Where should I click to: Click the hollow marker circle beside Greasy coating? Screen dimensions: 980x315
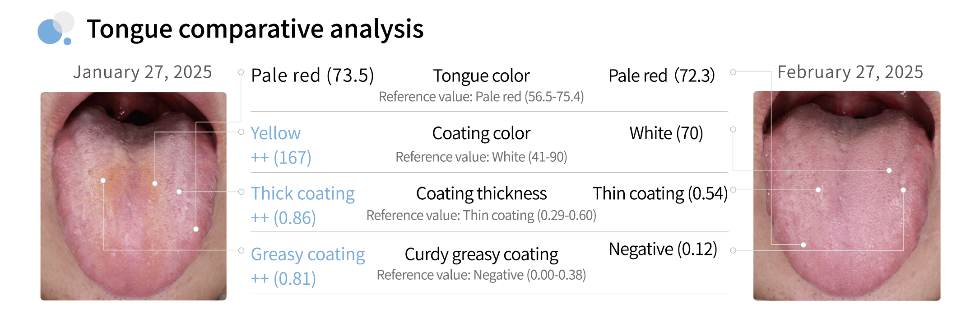point(241,250)
